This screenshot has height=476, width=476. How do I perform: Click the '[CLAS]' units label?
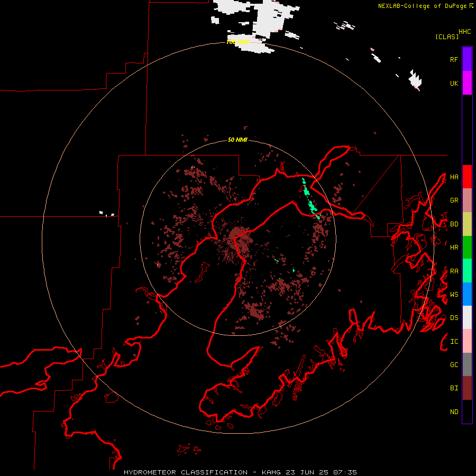click(x=447, y=36)
